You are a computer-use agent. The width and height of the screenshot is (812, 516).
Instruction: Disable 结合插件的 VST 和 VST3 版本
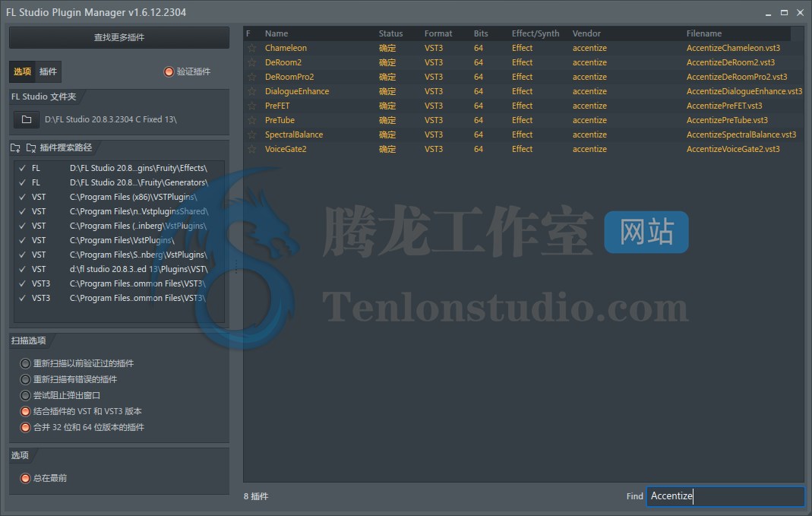coord(25,412)
